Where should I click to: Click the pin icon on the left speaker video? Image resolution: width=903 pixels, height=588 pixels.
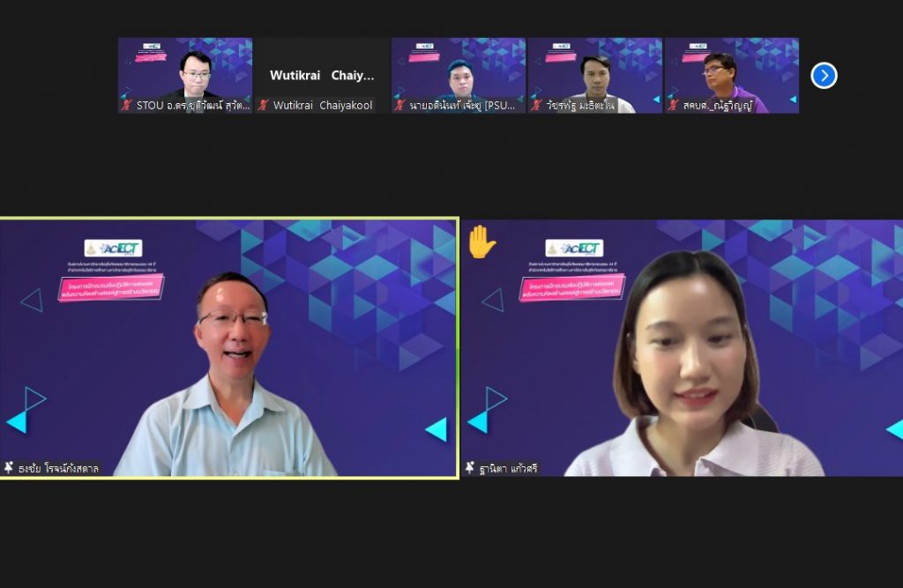pos(9,468)
